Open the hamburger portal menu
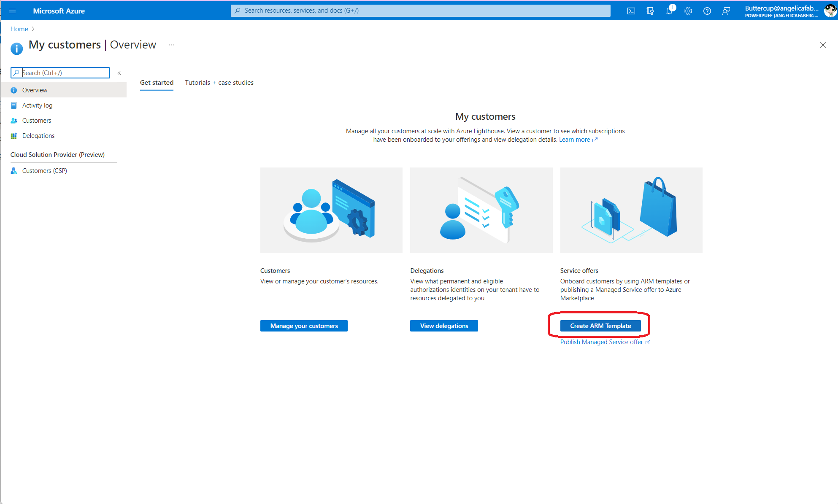The image size is (838, 504). point(12,11)
